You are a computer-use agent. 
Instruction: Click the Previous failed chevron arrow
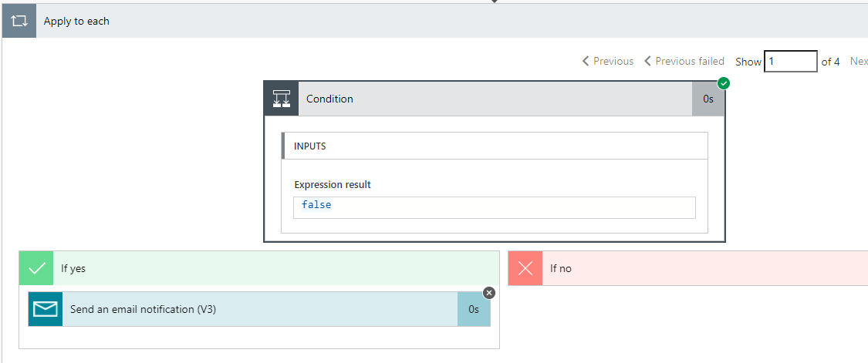click(x=648, y=61)
